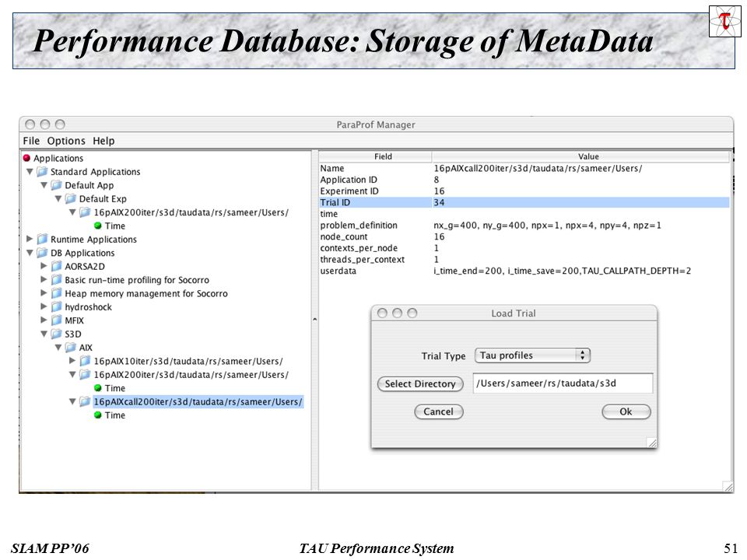Click the Default Exp folder icon
This screenshot has height=560, width=747.
click(71, 198)
